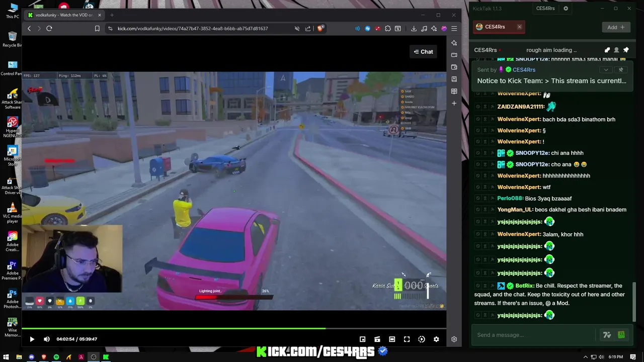Close the CES4Rrs chatroom tab
The image size is (644, 362).
click(x=519, y=27)
